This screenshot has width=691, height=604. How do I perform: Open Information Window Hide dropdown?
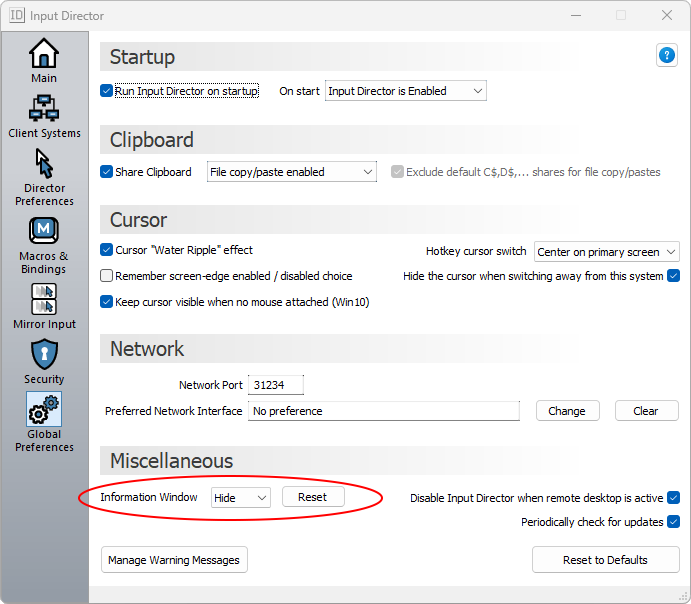click(x=240, y=497)
